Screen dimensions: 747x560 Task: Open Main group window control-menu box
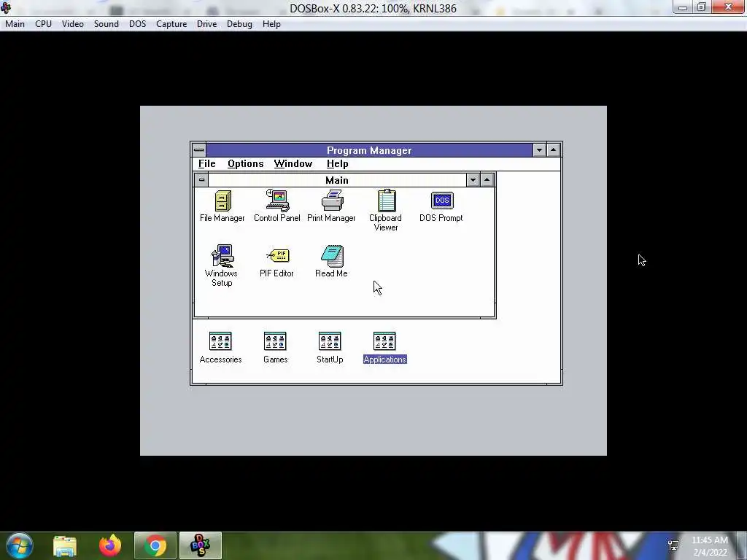[201, 180]
